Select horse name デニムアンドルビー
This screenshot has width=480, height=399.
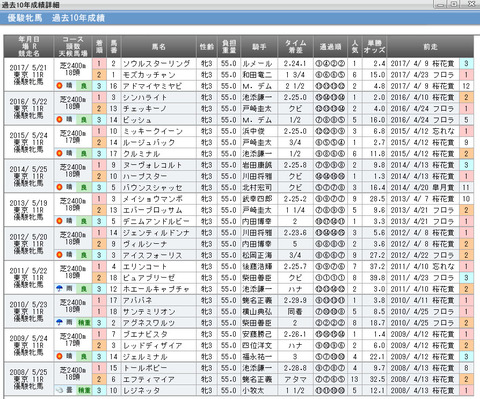click(156, 221)
